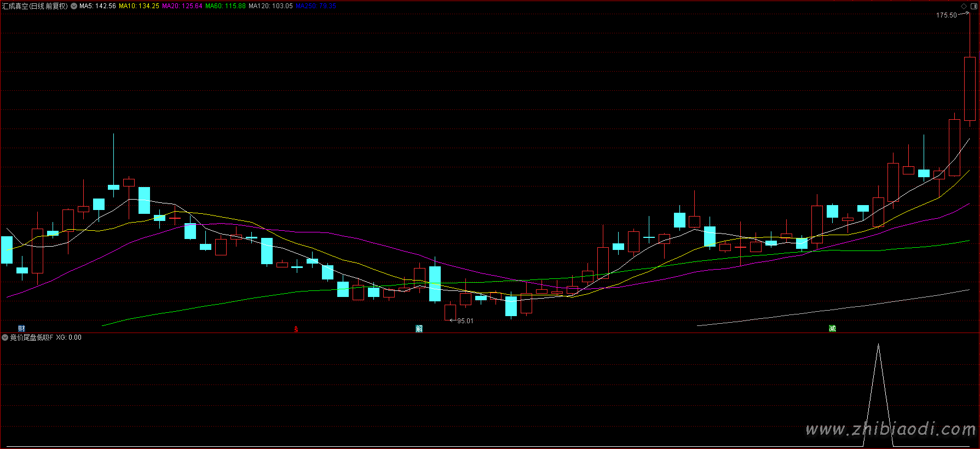Click the 竞价尾盘低吸F indicator name
This screenshot has width=980, height=449.
(x=32, y=337)
